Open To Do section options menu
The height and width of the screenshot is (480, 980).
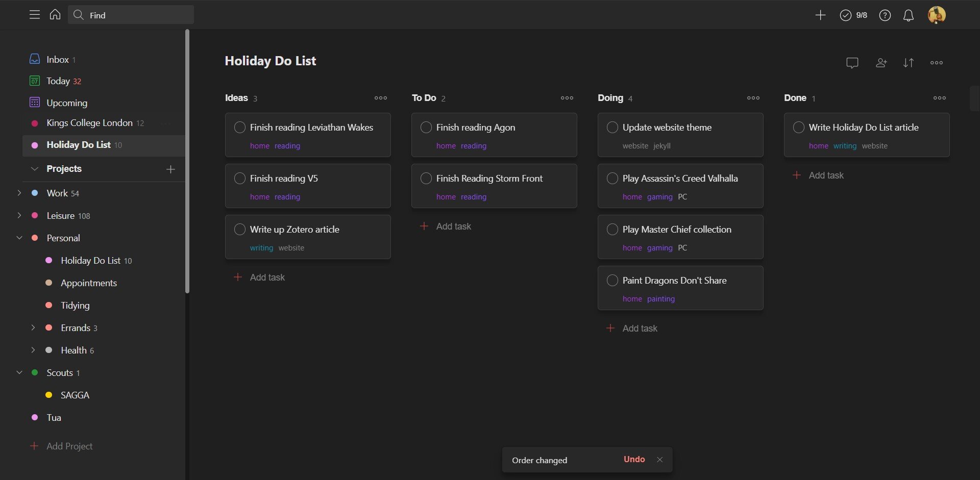pyautogui.click(x=567, y=98)
